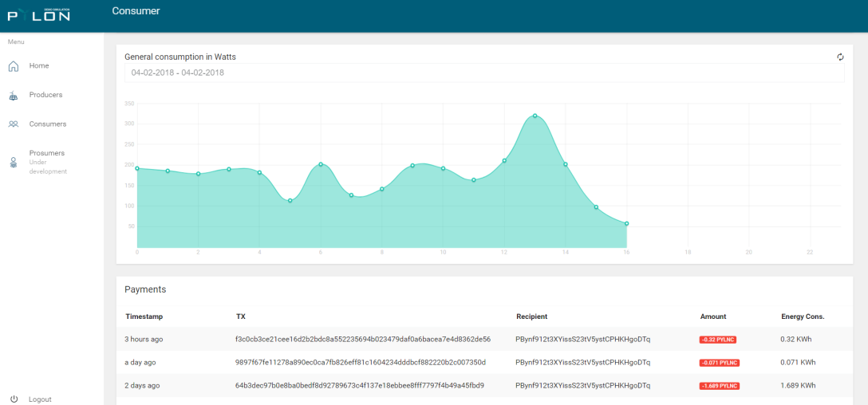Refresh the general consumption chart
The image size is (868, 405).
tap(840, 57)
